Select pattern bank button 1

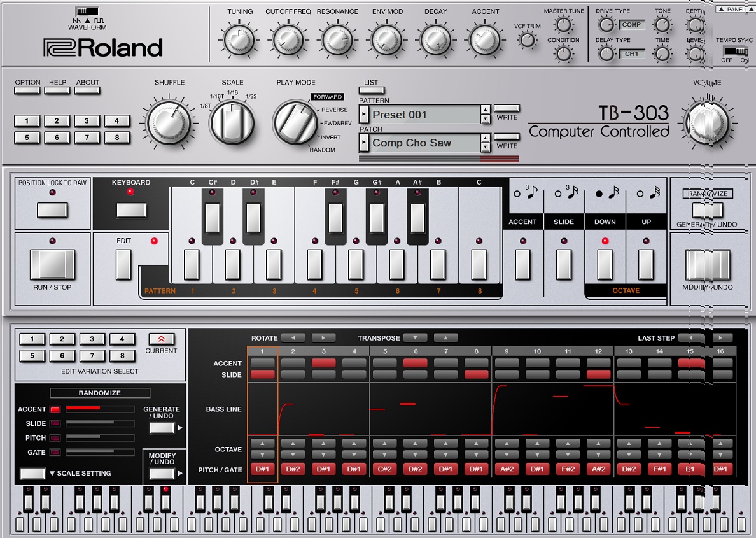click(x=27, y=120)
